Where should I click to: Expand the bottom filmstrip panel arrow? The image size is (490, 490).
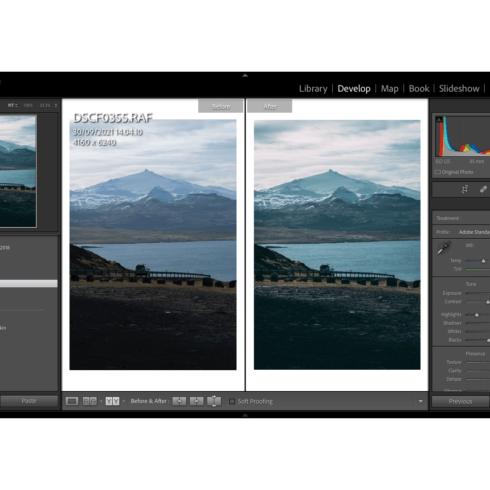(245, 415)
